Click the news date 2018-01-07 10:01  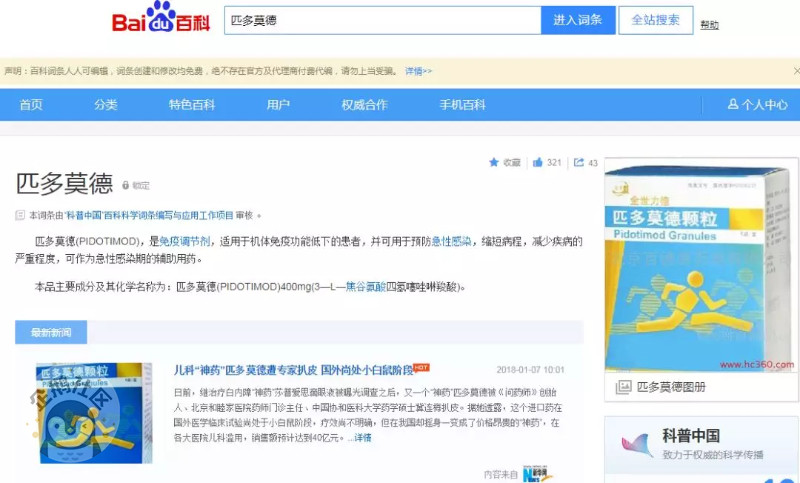pyautogui.click(x=531, y=370)
